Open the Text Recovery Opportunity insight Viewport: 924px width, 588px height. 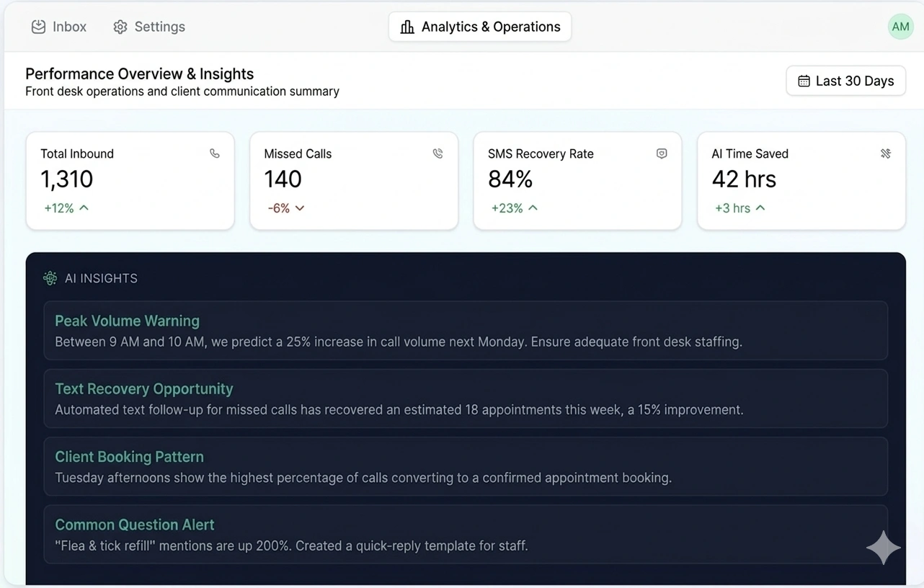click(466, 398)
